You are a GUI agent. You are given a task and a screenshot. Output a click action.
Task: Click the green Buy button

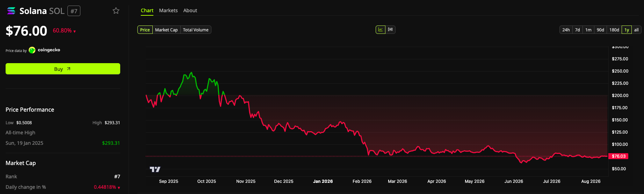point(63,69)
